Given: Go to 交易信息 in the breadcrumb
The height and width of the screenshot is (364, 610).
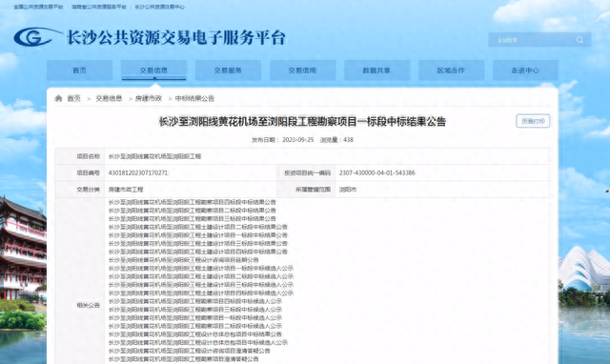Looking at the screenshot, I should coord(109,98).
